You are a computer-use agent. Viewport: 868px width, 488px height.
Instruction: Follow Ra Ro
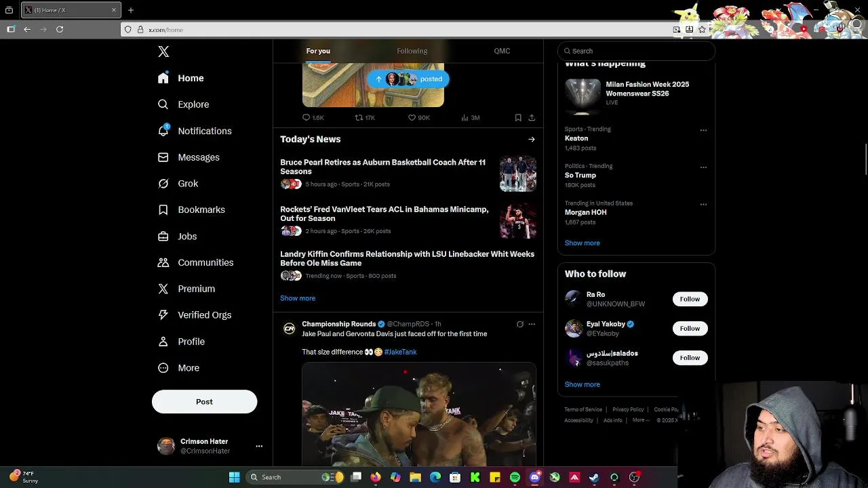point(690,299)
